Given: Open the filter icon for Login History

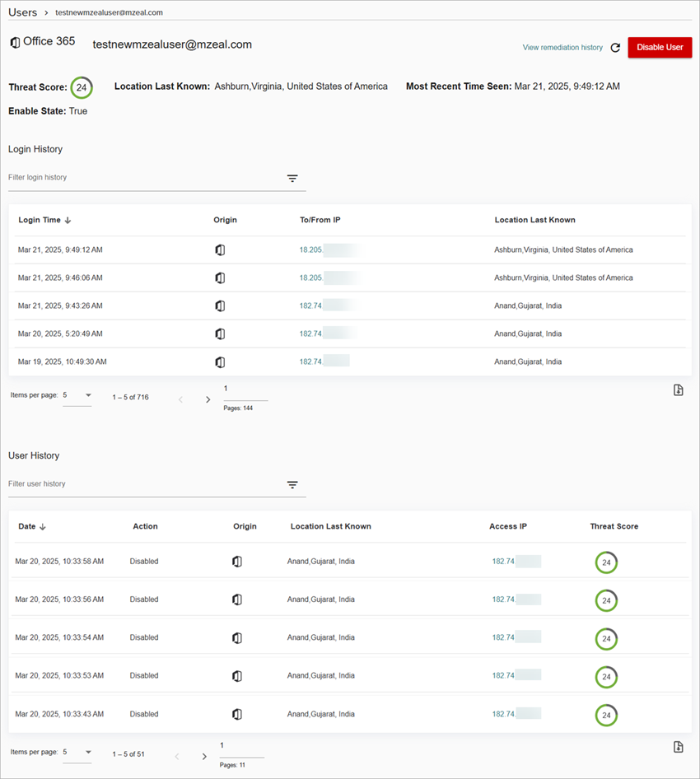Looking at the screenshot, I should 292,178.
